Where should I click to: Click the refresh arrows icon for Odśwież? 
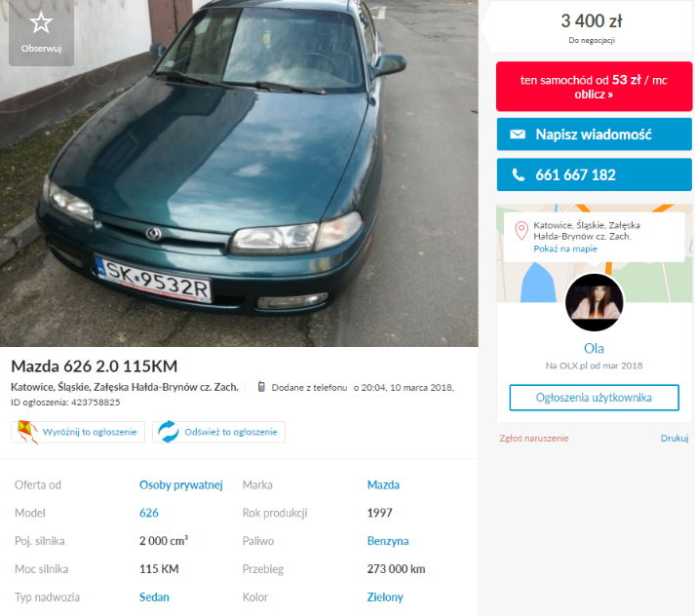point(169,432)
